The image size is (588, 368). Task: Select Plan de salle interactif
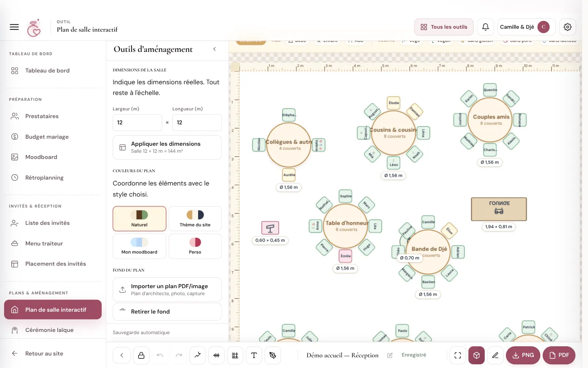tap(53, 310)
